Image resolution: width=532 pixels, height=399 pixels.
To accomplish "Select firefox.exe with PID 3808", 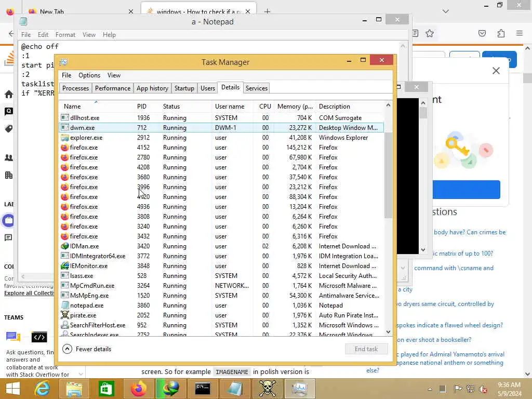I will (220, 217).
